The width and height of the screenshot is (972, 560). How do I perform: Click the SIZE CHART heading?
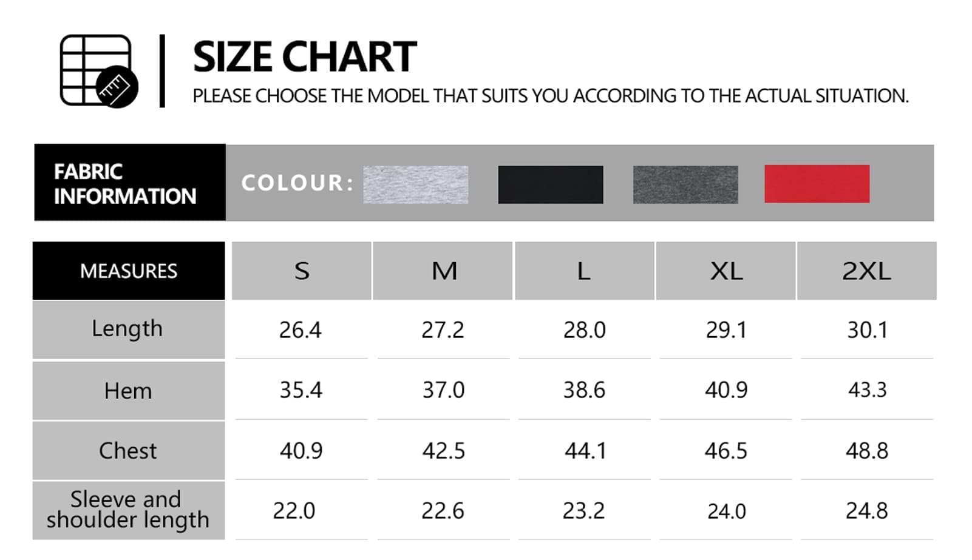point(305,57)
